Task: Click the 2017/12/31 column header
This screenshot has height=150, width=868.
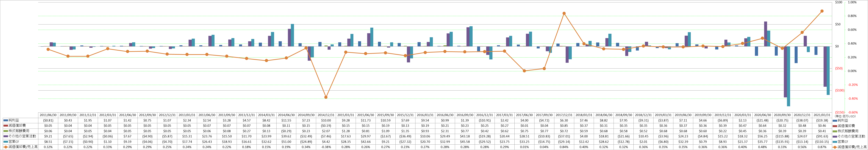Action: [x=564, y=115]
